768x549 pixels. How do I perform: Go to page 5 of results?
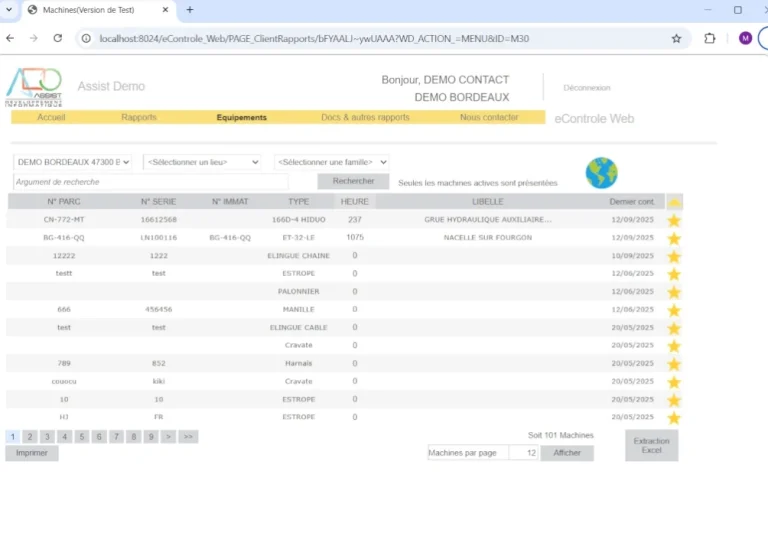(x=82, y=437)
